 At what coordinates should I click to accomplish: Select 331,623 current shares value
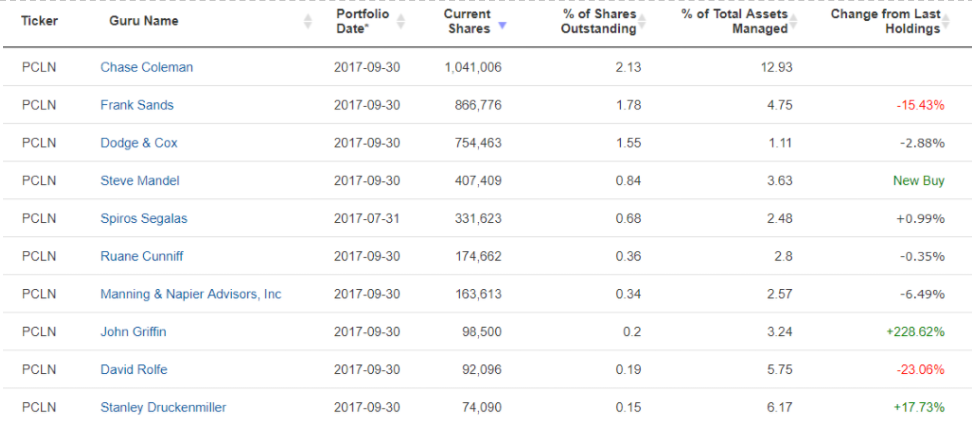[x=478, y=218]
